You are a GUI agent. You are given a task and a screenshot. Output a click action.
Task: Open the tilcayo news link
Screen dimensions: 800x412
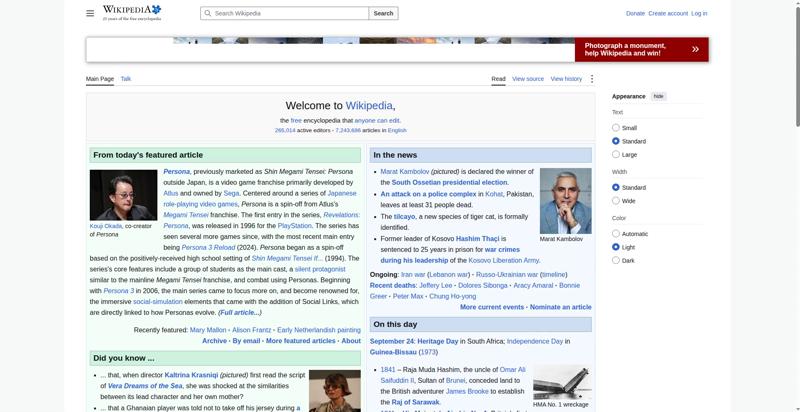click(405, 216)
